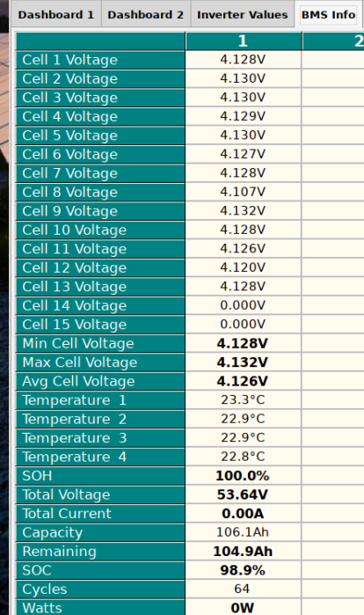Click the Cell 12 value 4.120V

coord(243,267)
